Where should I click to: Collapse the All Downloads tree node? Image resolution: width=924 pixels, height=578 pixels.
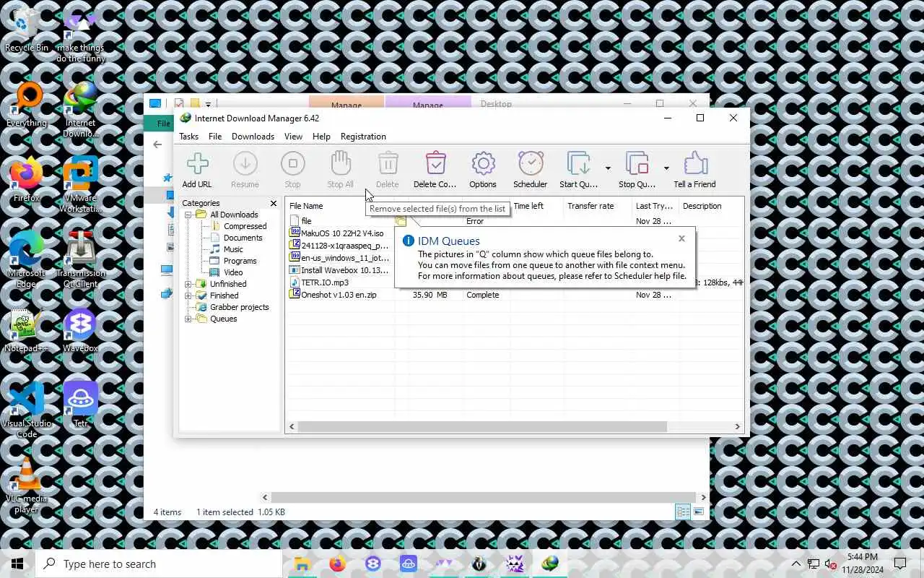188,215
